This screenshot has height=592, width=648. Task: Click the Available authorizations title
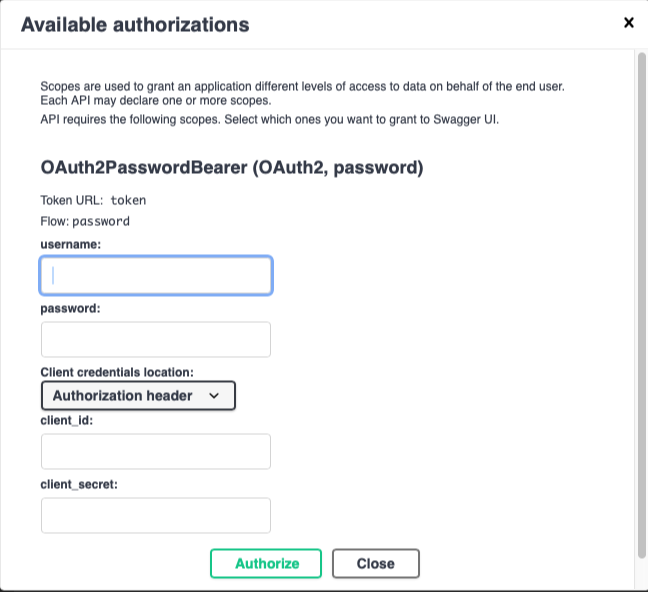pyautogui.click(x=135, y=24)
